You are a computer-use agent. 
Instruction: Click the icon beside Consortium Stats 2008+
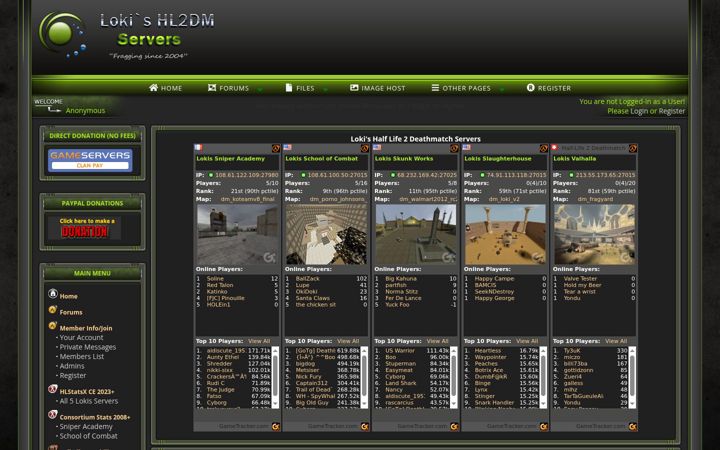pyautogui.click(x=53, y=415)
